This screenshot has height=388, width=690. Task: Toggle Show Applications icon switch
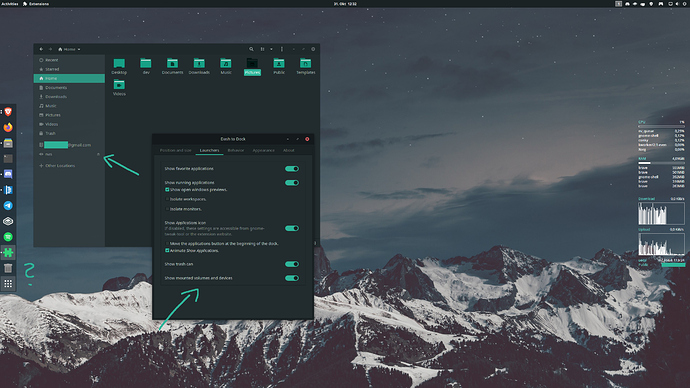pyautogui.click(x=292, y=228)
